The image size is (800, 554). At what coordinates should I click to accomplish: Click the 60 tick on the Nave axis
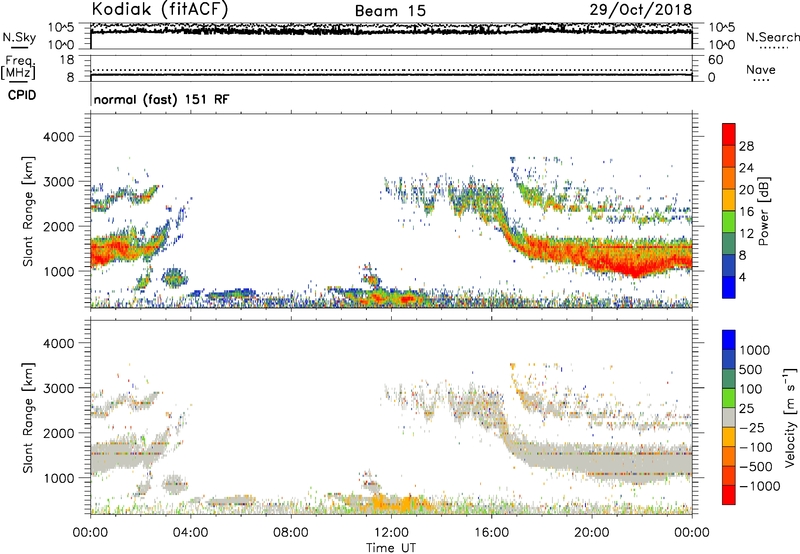coord(715,60)
